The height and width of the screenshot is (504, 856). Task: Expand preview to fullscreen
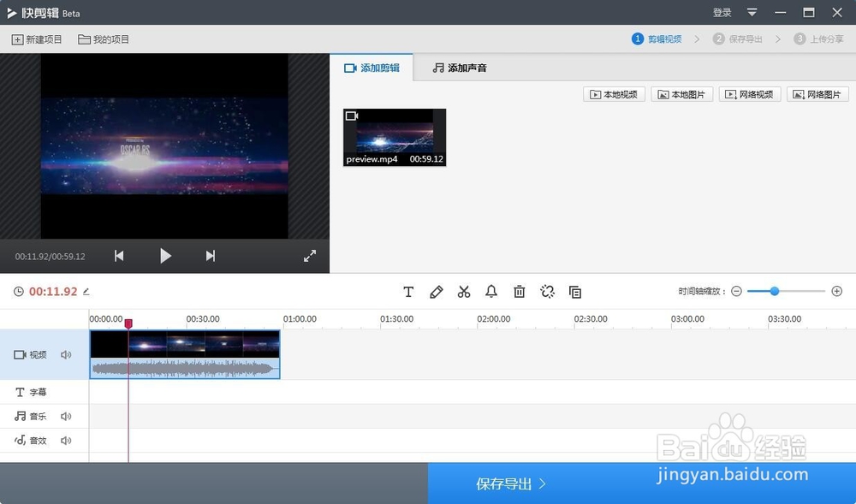pyautogui.click(x=310, y=256)
